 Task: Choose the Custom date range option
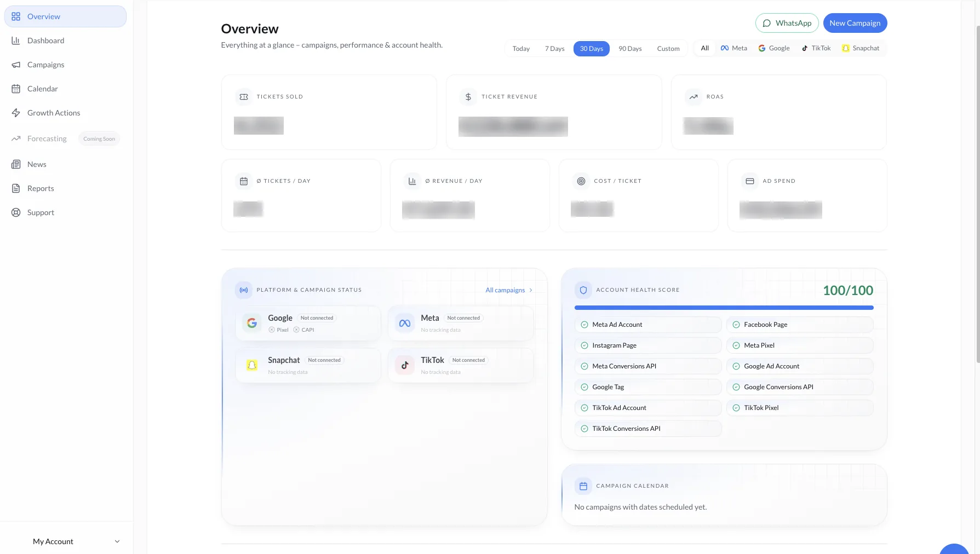(668, 49)
